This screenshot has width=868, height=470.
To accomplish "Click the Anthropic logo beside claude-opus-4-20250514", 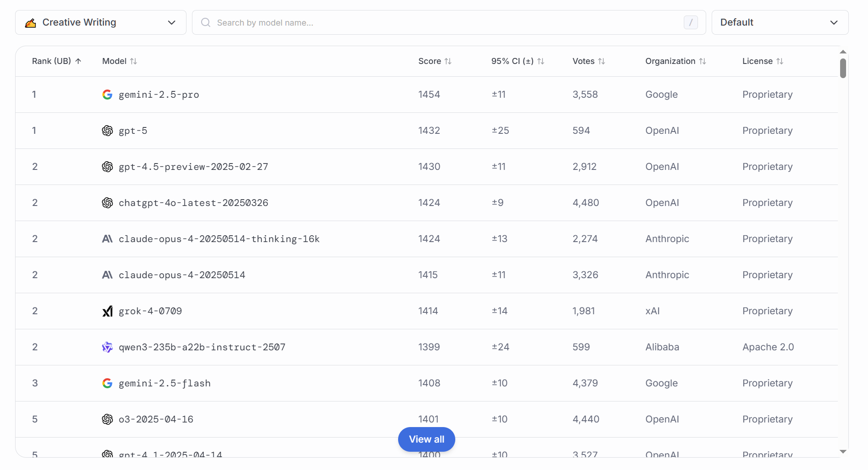I will pyautogui.click(x=107, y=275).
